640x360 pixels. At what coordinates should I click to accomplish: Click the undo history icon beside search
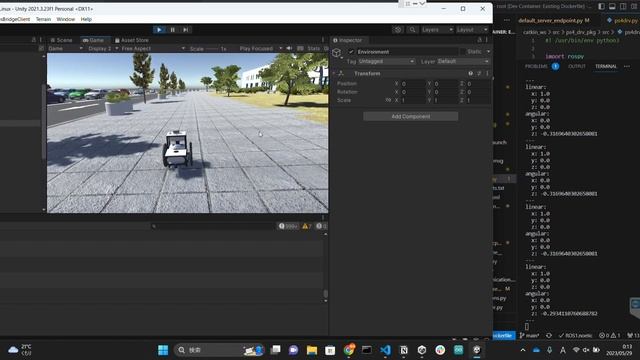[398, 30]
